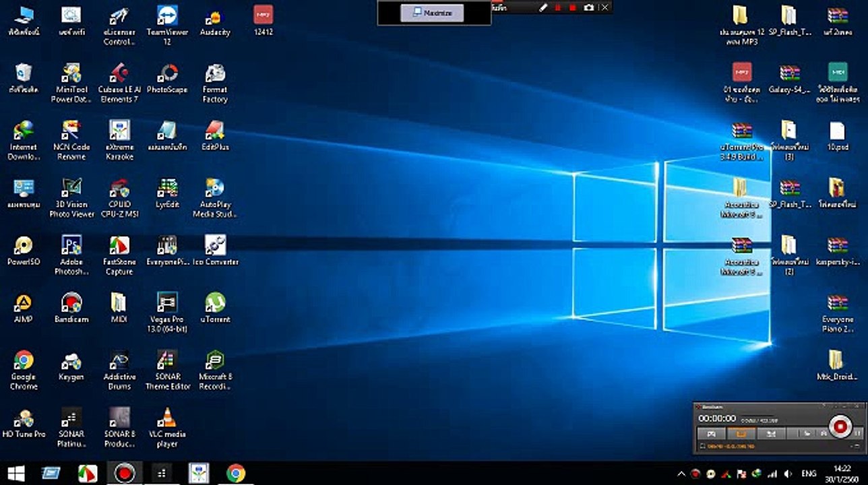Screen dimensions: 868x485
Task: Select the FastStone Capture icon
Action: click(x=119, y=255)
